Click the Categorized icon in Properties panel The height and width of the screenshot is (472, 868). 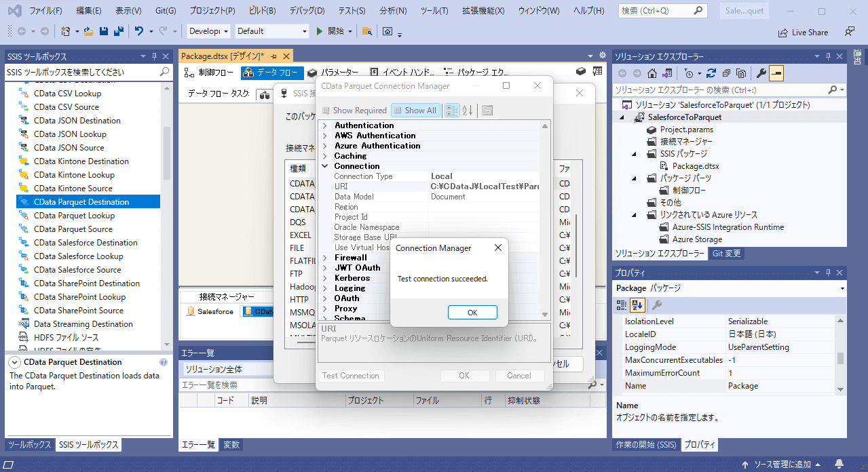coord(622,305)
